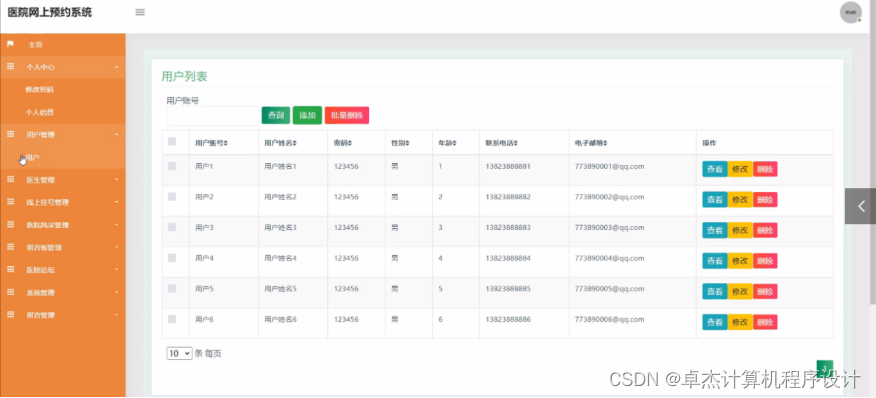Screen dimensions: 876x398
Task: Click phone cell 13823888884
Action: click(x=508, y=258)
